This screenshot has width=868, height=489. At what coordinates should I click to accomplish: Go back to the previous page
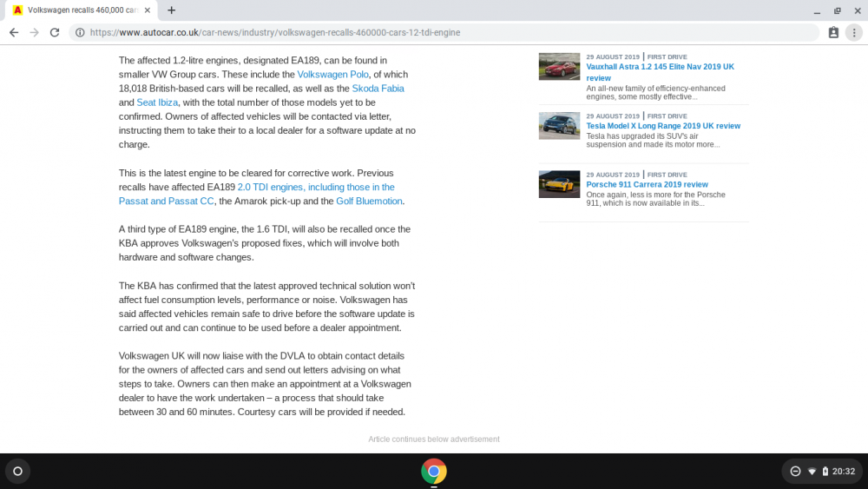click(x=14, y=33)
